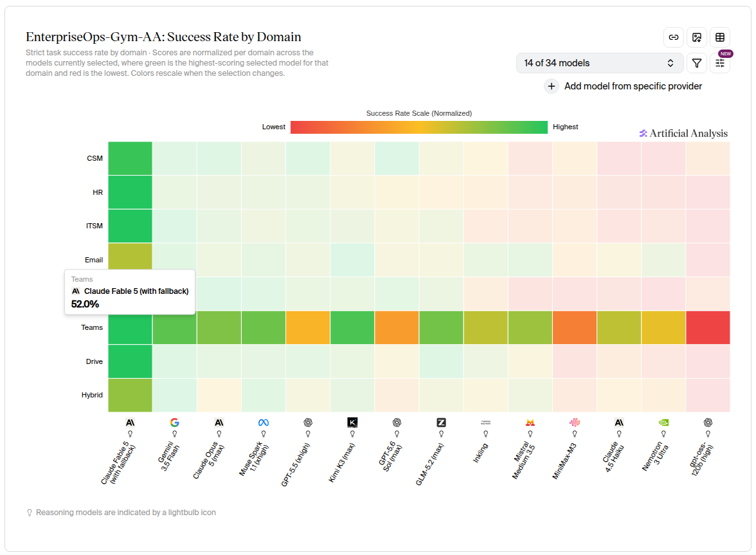This screenshot has width=756, height=555.
Task: Click the Teams cell for MiniMax-M3
Action: tap(575, 327)
